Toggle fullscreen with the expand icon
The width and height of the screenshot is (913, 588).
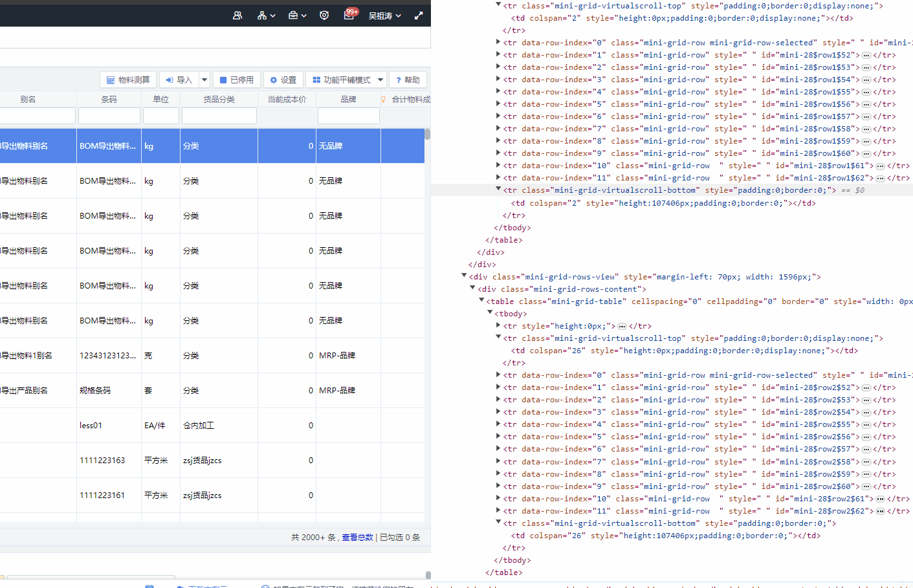pyautogui.click(x=419, y=16)
